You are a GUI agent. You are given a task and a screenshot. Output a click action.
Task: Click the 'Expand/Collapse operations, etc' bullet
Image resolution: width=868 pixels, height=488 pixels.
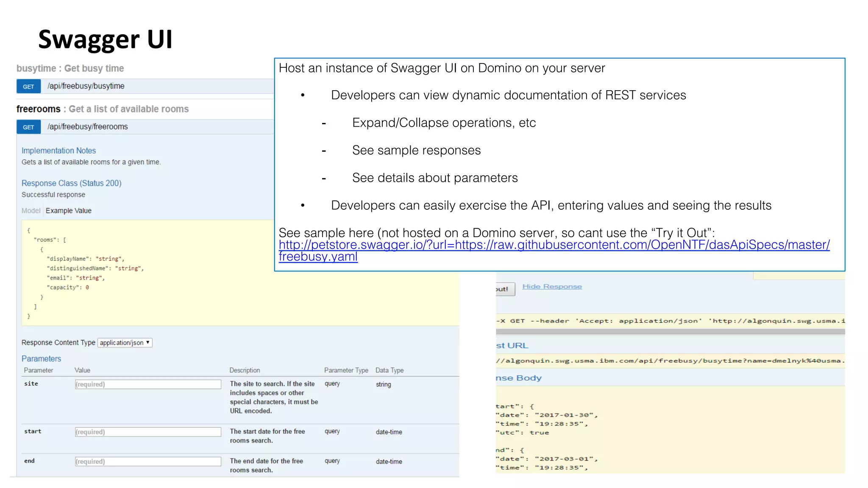pyautogui.click(x=444, y=123)
